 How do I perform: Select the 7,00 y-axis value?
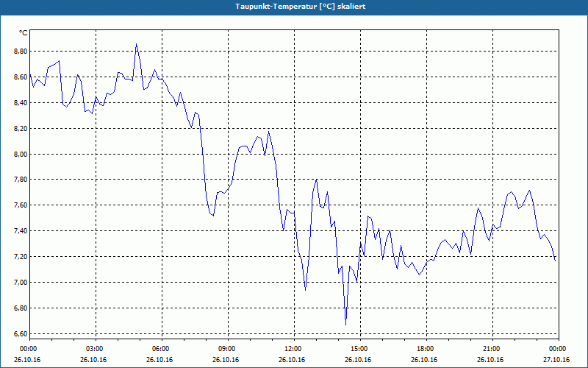[21, 283]
